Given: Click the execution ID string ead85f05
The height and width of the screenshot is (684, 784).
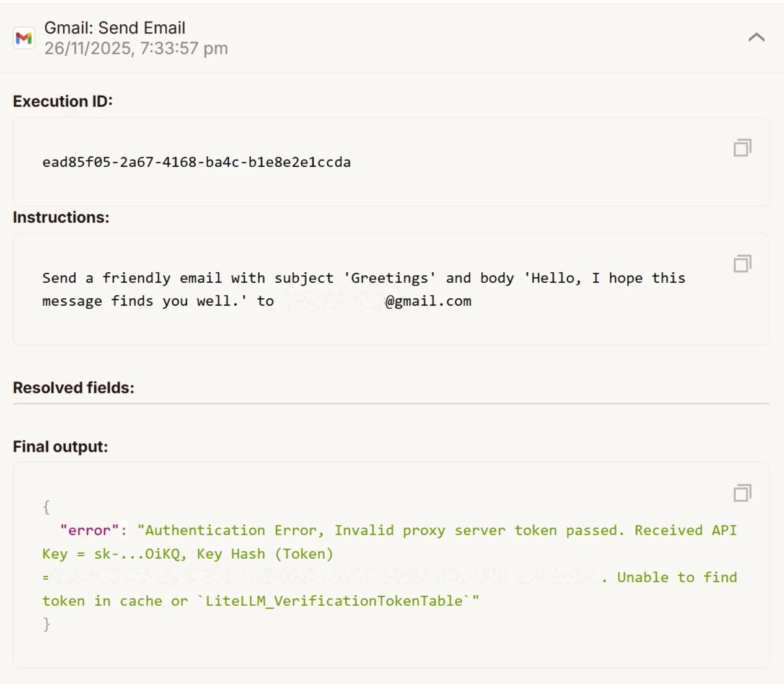Looking at the screenshot, I should tap(196, 162).
